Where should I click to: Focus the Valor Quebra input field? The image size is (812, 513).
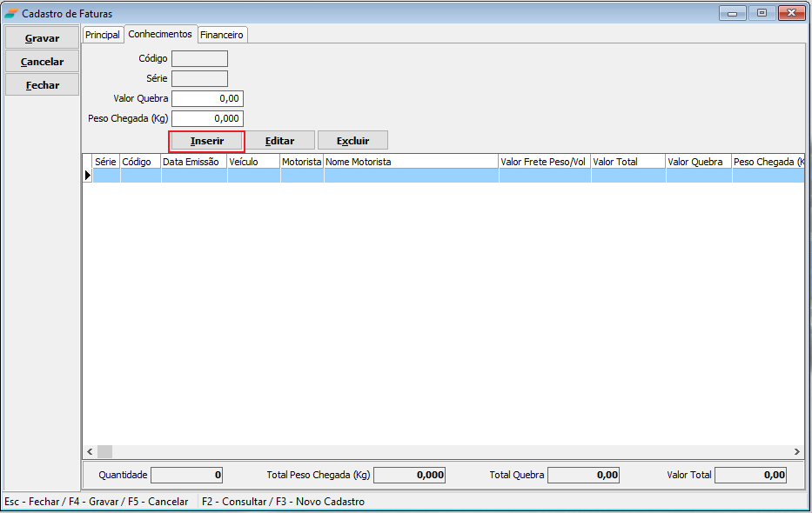click(x=207, y=98)
